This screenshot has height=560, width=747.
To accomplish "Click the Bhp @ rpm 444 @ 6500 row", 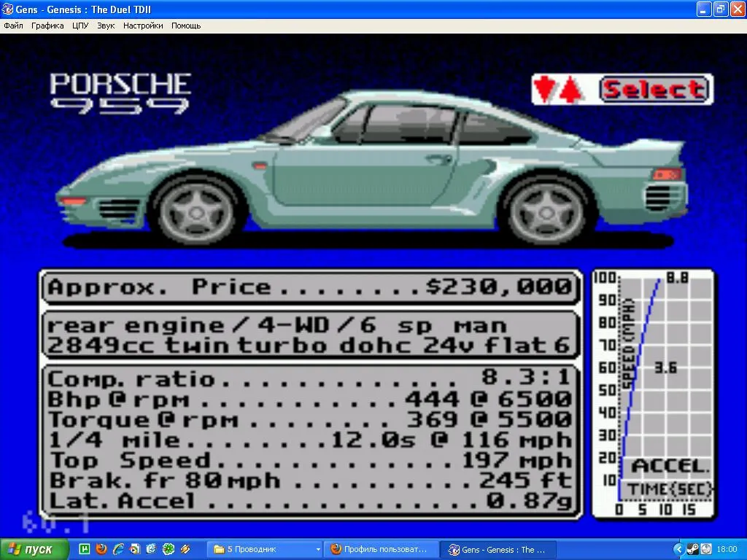I will click(x=309, y=399).
